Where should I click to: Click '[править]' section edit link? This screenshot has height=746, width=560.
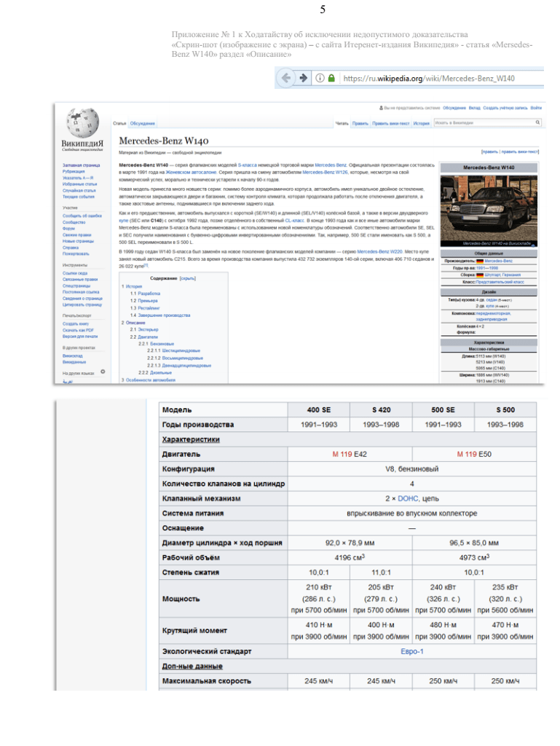point(490,152)
